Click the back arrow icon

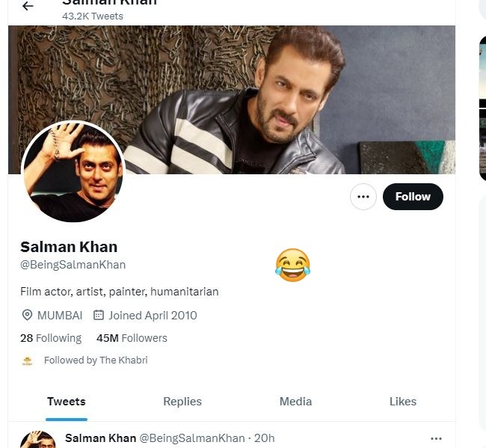tap(28, 6)
